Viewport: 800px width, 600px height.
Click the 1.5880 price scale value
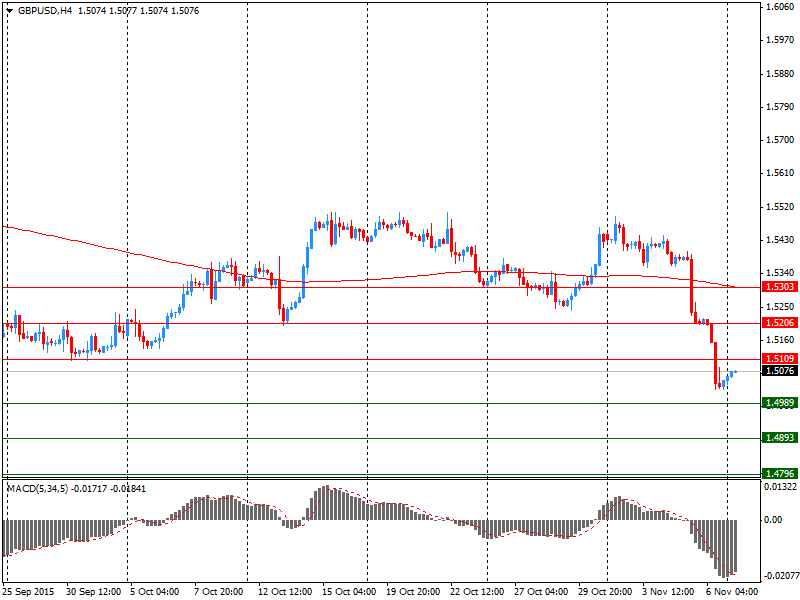coord(781,73)
